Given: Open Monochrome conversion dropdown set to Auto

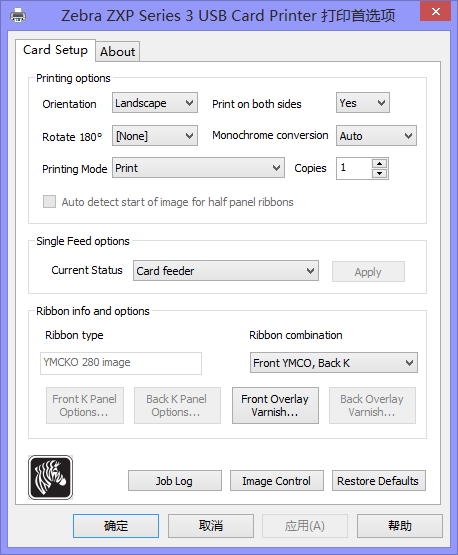Looking at the screenshot, I should coord(376,136).
